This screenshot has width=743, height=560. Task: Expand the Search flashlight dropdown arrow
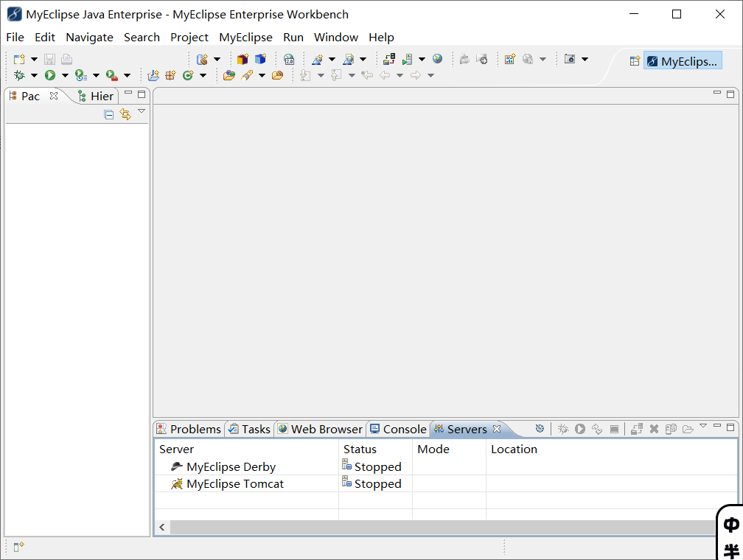(x=262, y=75)
